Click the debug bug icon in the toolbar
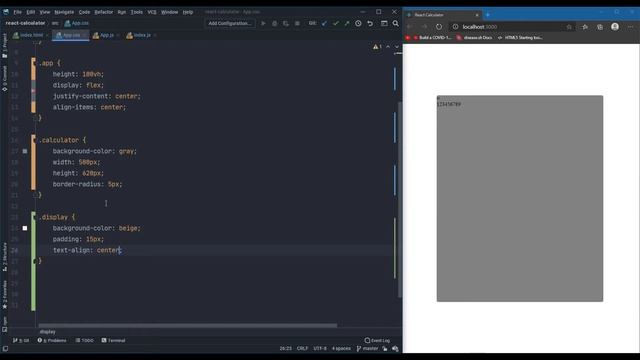This screenshot has width=640, height=360. pyautogui.click(x=275, y=24)
